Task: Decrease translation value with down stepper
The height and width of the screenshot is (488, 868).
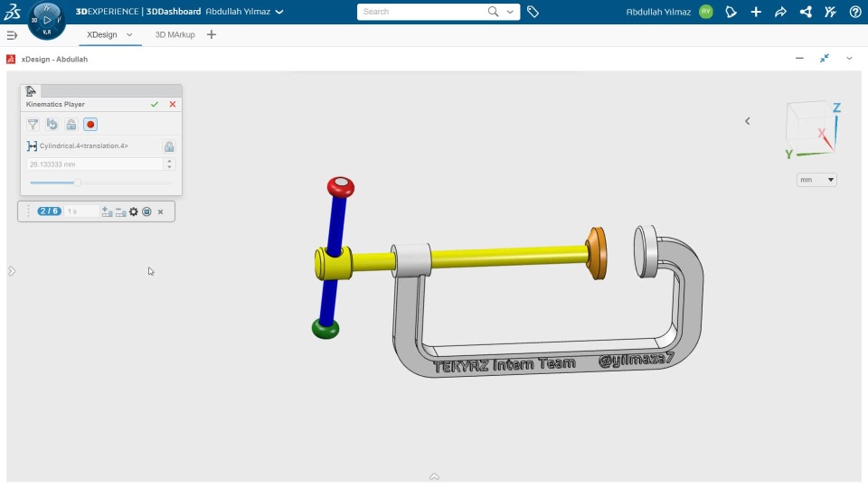Action: point(169,168)
